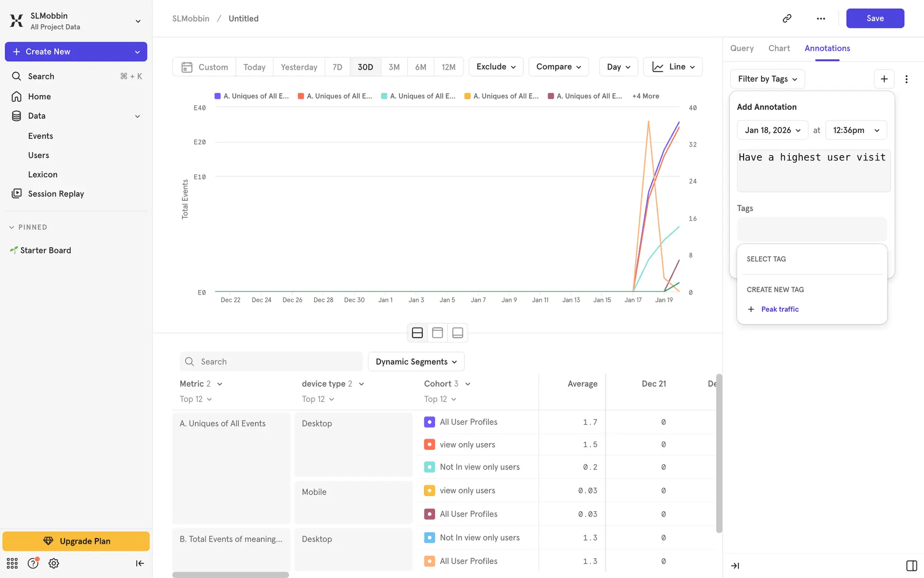Click the copy link icon
The image size is (924, 578).
coord(787,18)
